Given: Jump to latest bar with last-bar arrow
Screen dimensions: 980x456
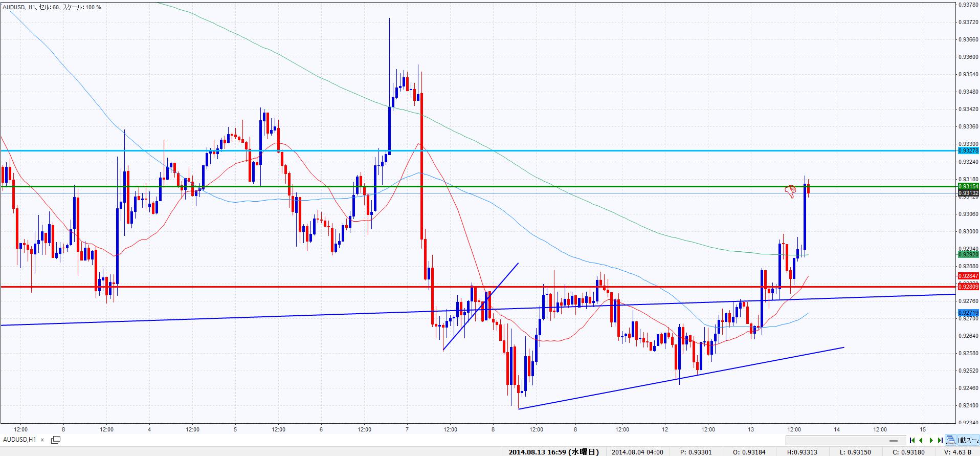Looking at the screenshot, I should (940, 440).
